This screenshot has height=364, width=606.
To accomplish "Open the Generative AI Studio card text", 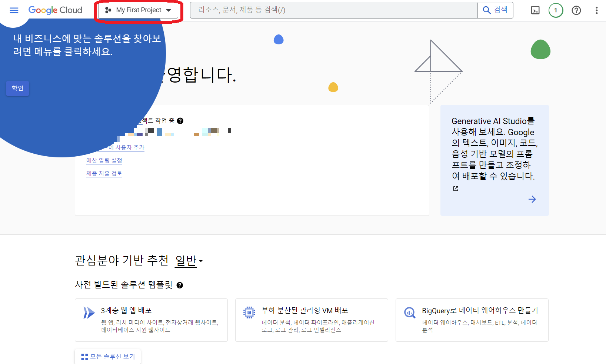I will [494, 148].
